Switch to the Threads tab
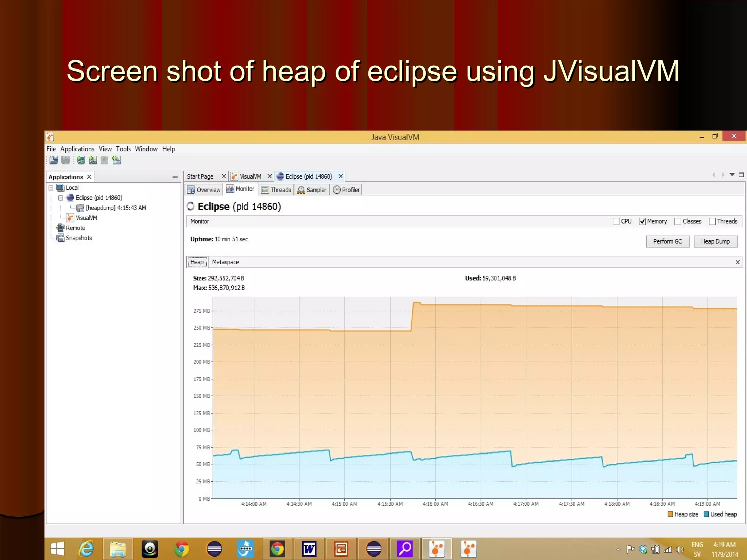Viewport: 747px width, 560px height. 276,190
